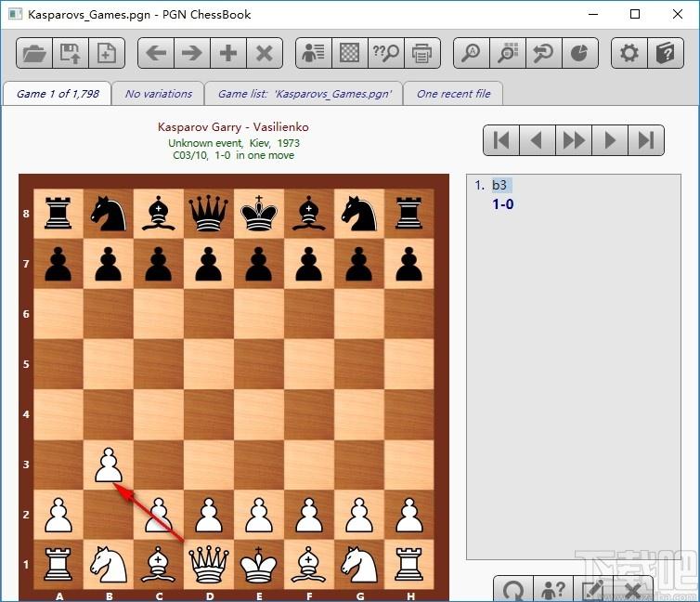Delete game with X toolbar icon
This screenshot has width=700, height=602.
pyautogui.click(x=265, y=53)
